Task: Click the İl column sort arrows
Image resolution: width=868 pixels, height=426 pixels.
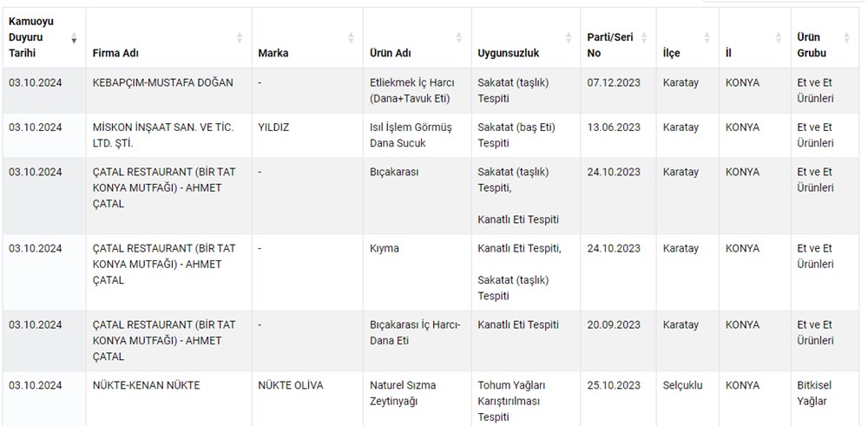Action: (779, 38)
